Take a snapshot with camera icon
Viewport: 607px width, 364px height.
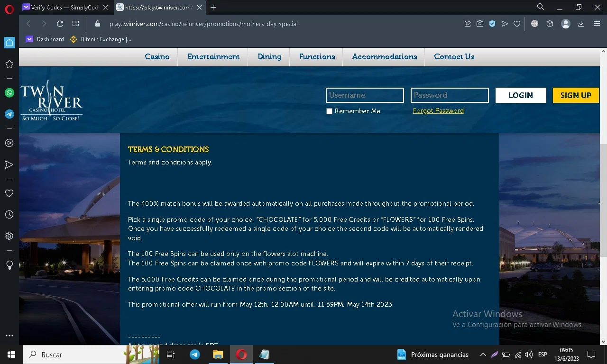480,24
